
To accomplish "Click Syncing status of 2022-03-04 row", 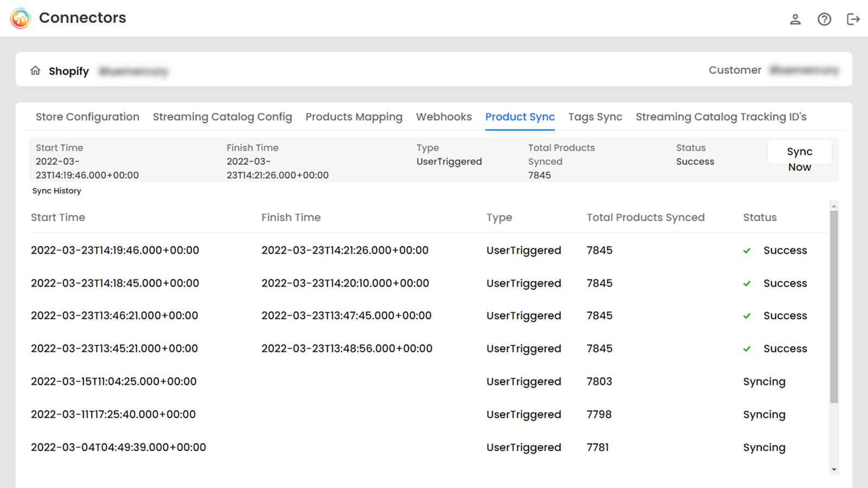I will pyautogui.click(x=764, y=448).
